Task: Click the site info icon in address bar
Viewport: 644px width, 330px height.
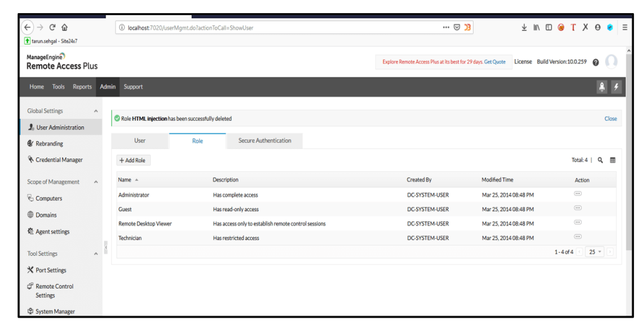Action: point(122,28)
